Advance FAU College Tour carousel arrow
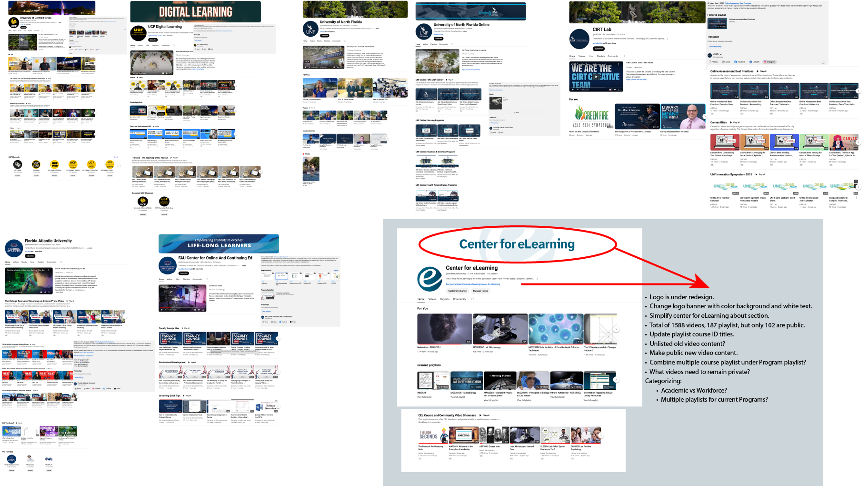Viewport: 868px width, 486px height. coord(125,316)
